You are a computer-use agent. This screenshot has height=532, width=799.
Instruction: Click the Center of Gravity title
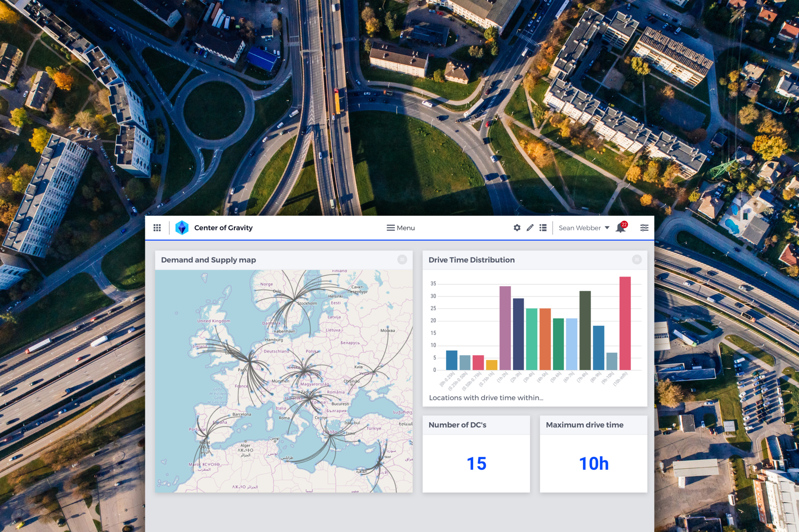(x=223, y=228)
